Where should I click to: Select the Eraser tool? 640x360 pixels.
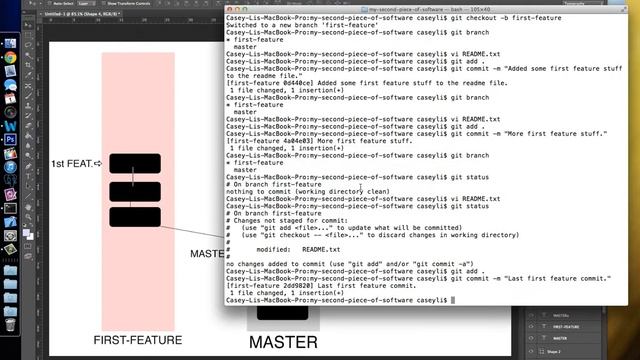[28, 126]
